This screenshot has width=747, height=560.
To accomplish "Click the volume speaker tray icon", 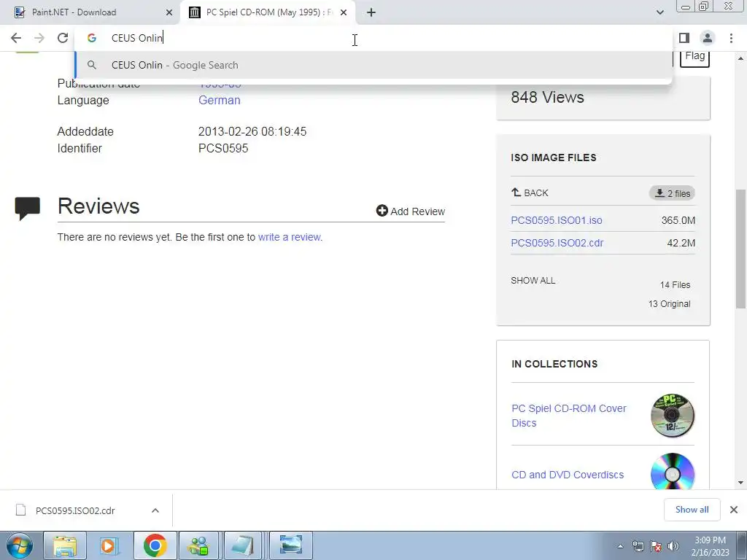I will [x=673, y=546].
